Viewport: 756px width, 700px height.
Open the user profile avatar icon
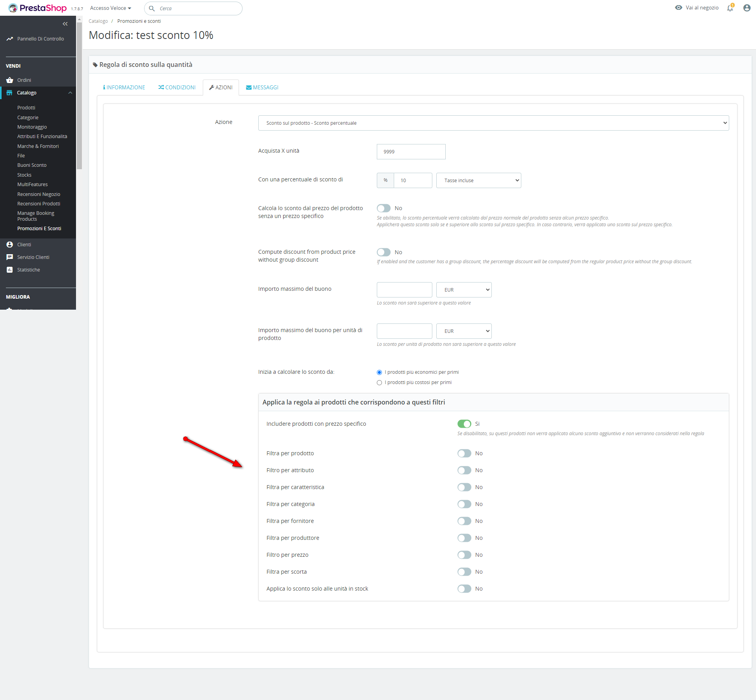pyautogui.click(x=747, y=8)
